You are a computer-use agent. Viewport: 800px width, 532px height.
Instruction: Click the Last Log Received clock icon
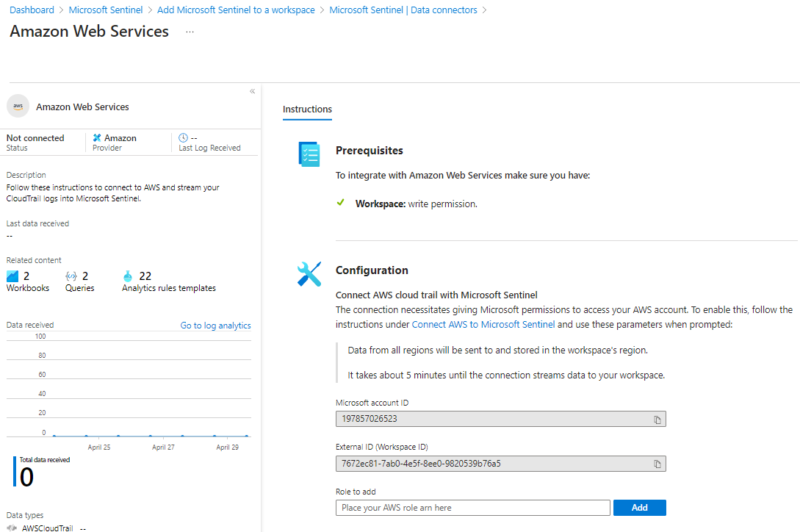coord(183,137)
